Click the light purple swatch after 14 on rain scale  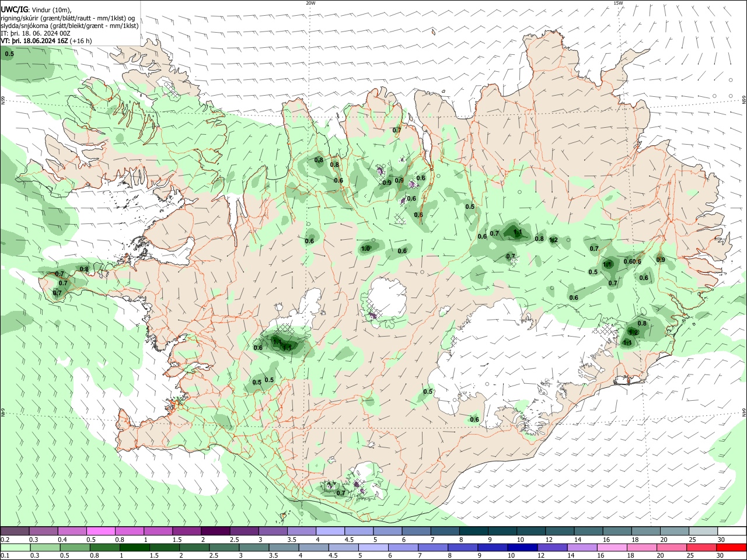point(582,547)
